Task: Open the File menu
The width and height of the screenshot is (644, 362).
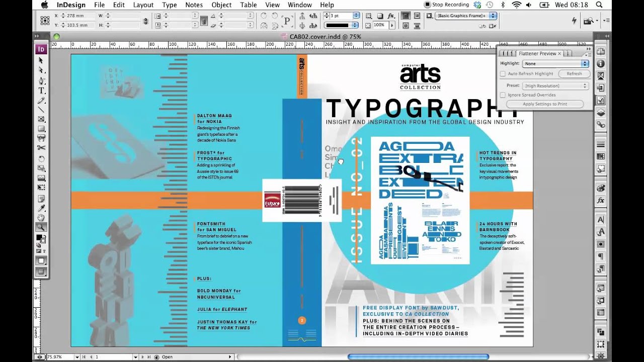Action: pos(99,5)
